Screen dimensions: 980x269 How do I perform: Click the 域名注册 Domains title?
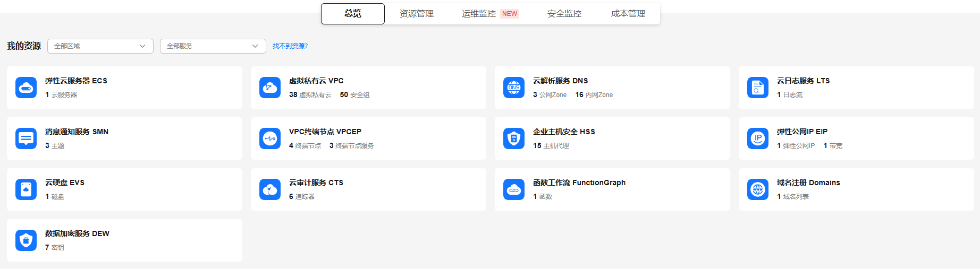pos(808,183)
